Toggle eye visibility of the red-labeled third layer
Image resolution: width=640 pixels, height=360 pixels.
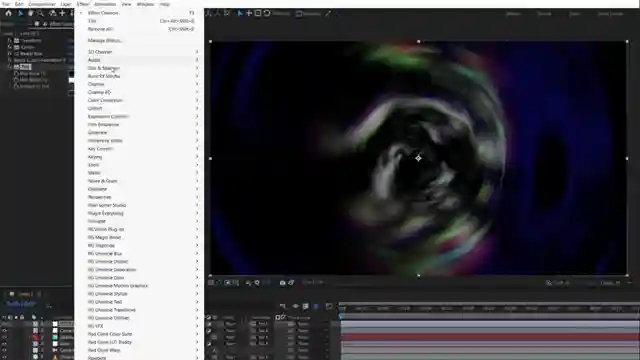pyautogui.click(x=4, y=337)
